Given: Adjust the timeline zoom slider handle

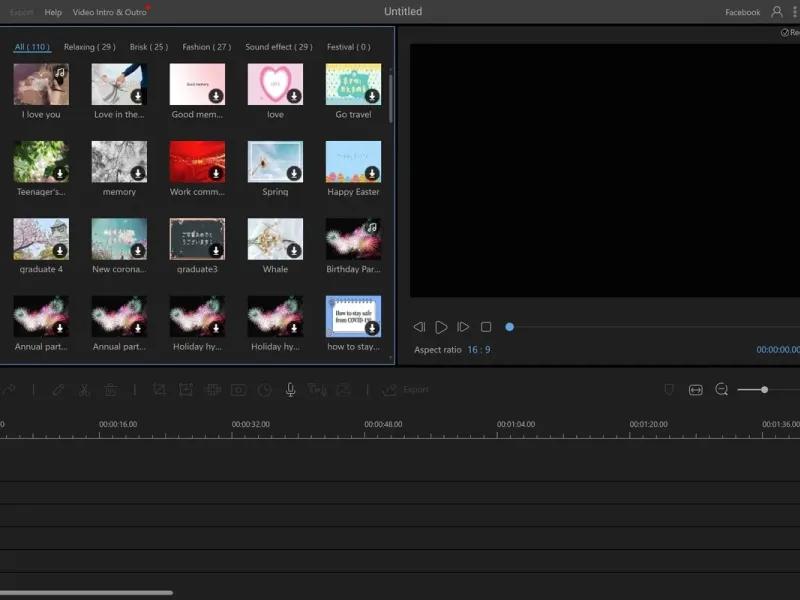Looking at the screenshot, I should (764, 390).
